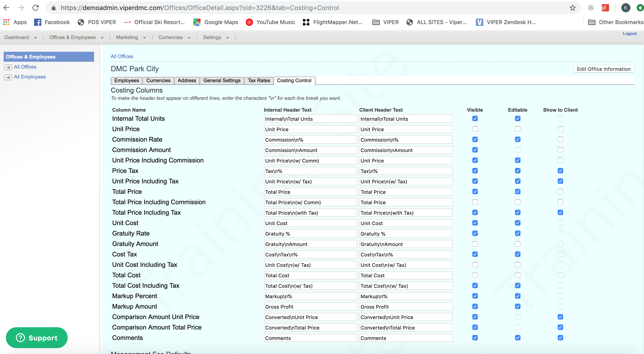
Task: Uncheck Editable for Commission Rate
Action: coord(518,139)
